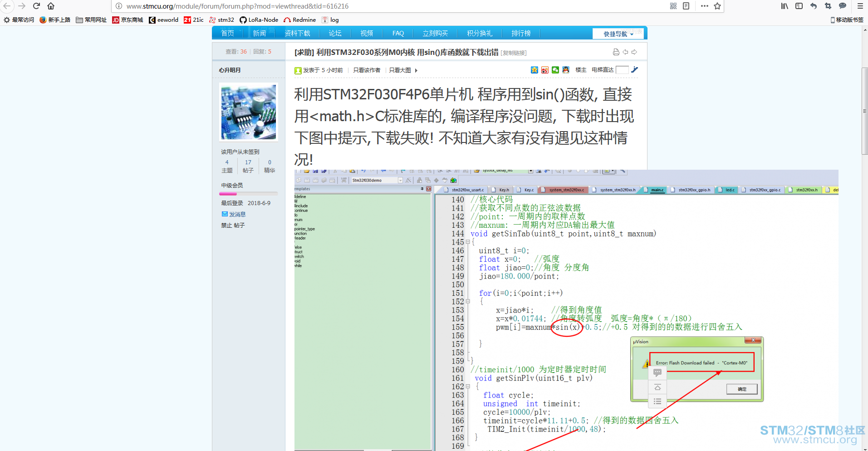Open the embedded Keil code screenshot image
868x451 pixels.
566,310
